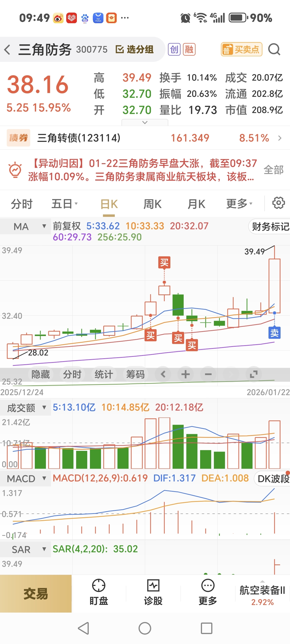Tap the App Market notification icon
The image size is (290, 644).
98,18
